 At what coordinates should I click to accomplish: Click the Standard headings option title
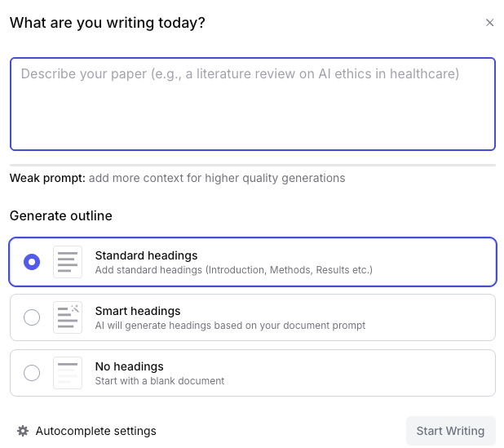point(146,255)
